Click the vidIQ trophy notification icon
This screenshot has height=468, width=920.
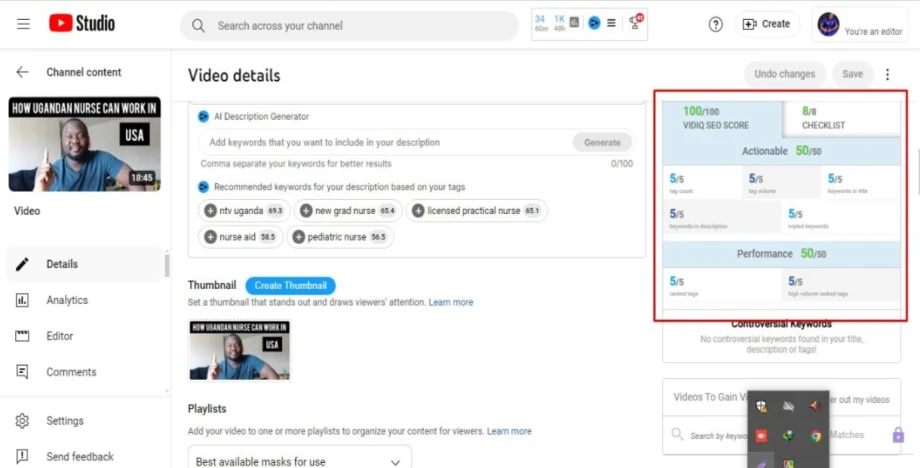click(x=634, y=23)
